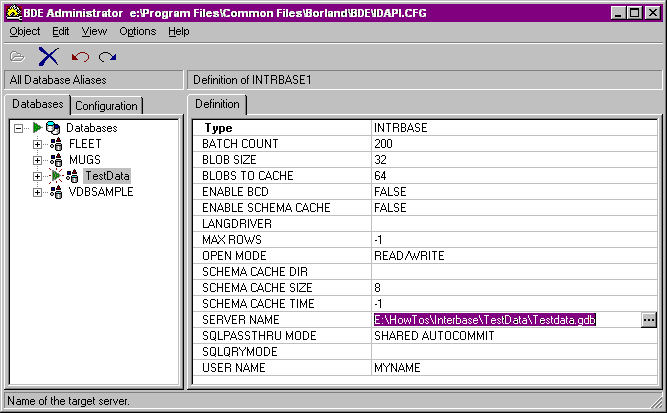Collapse the root Databases tree node

(19, 128)
